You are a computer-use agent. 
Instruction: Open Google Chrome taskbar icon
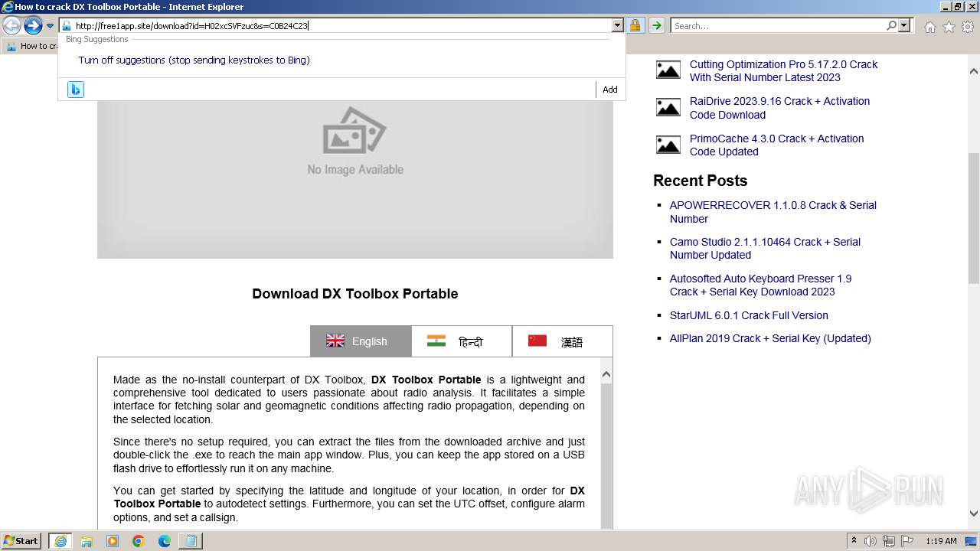point(139,541)
